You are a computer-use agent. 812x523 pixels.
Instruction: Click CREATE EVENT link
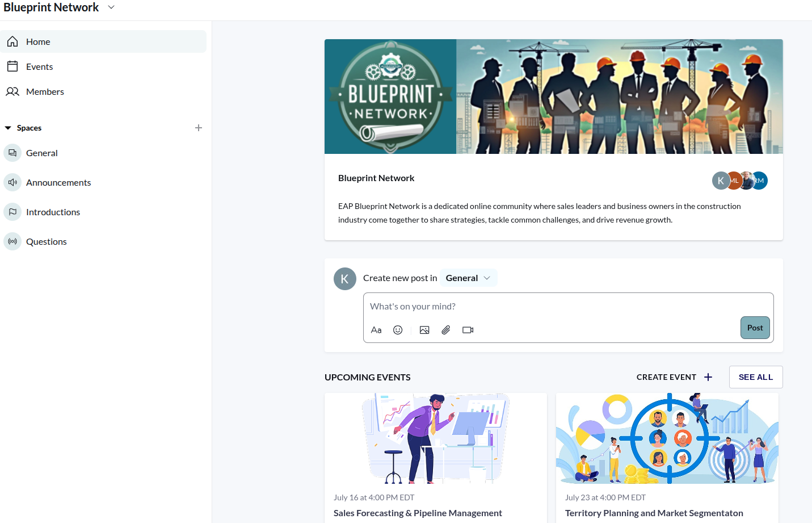pos(666,377)
